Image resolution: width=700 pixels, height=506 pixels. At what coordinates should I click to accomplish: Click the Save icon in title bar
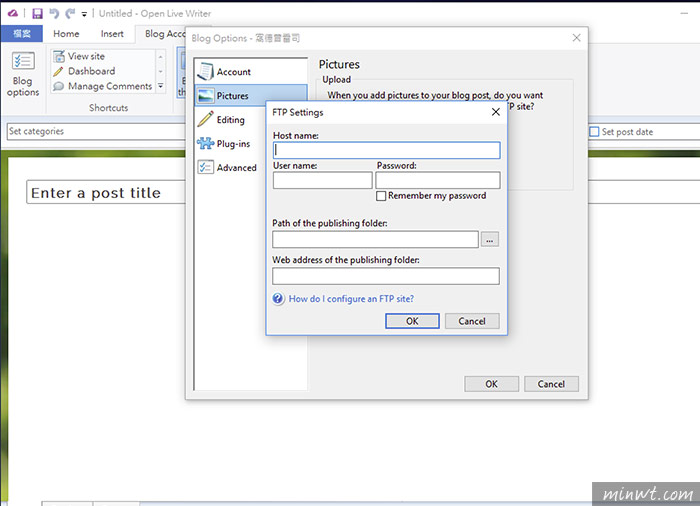(38, 13)
